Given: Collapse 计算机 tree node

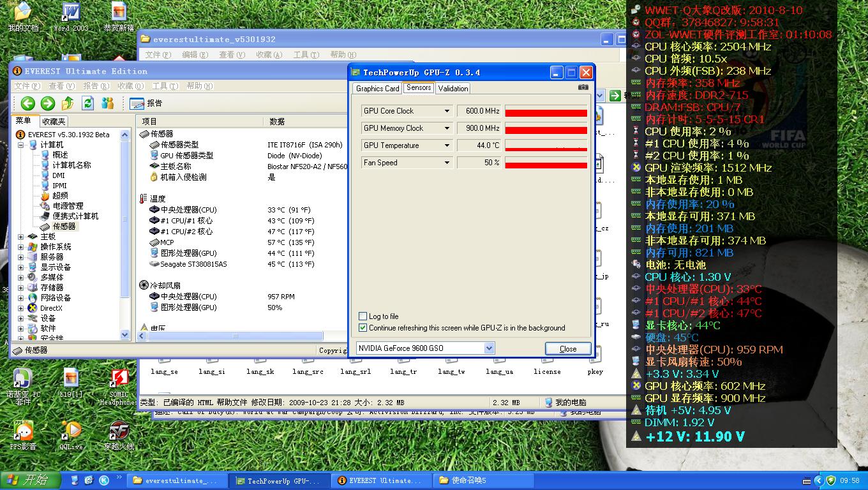Looking at the screenshot, I should (x=20, y=145).
